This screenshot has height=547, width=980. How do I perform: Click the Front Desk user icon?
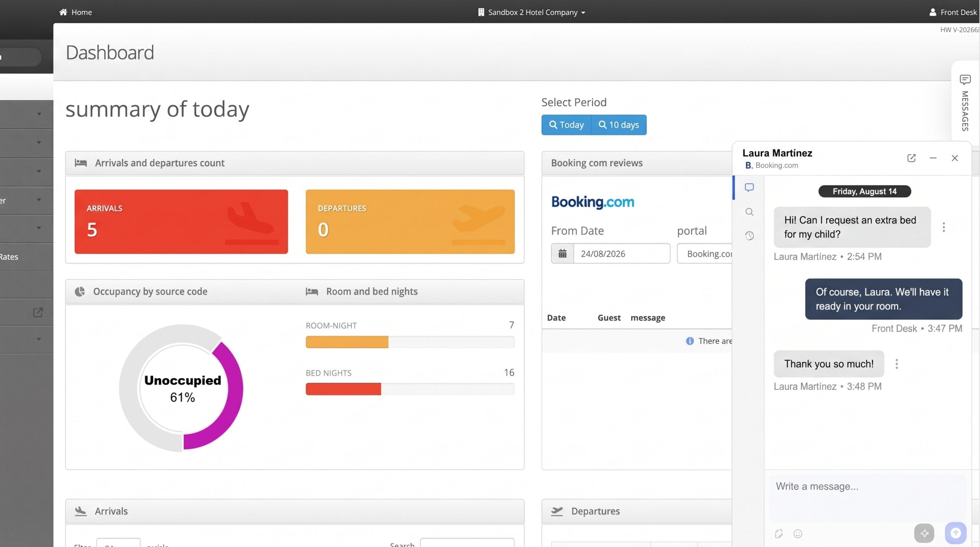933,12
